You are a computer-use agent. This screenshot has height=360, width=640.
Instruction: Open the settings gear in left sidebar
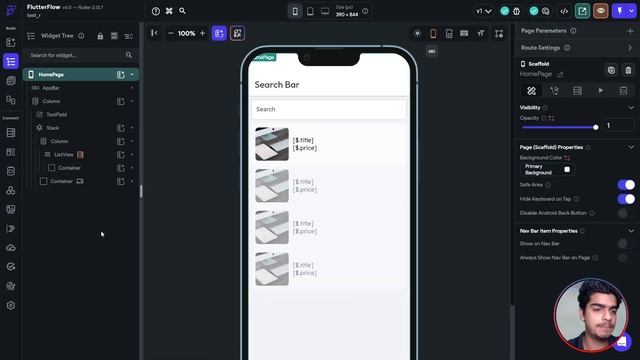[11, 305]
